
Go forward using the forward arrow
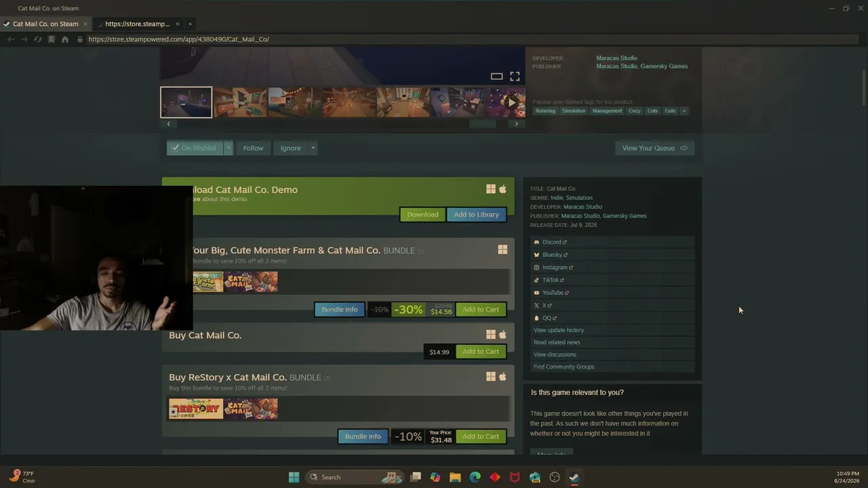click(24, 39)
